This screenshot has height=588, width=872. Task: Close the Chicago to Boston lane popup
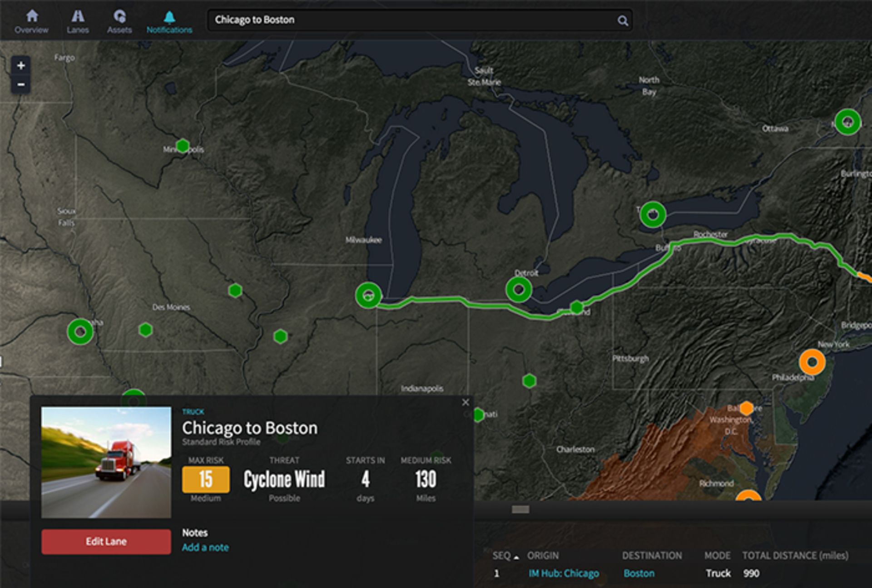pyautogui.click(x=466, y=402)
